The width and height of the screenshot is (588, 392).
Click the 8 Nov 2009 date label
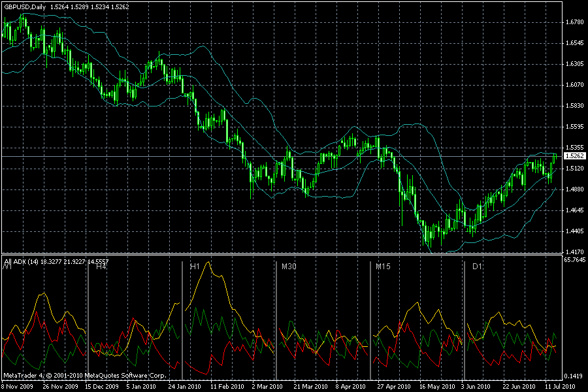(x=17, y=386)
